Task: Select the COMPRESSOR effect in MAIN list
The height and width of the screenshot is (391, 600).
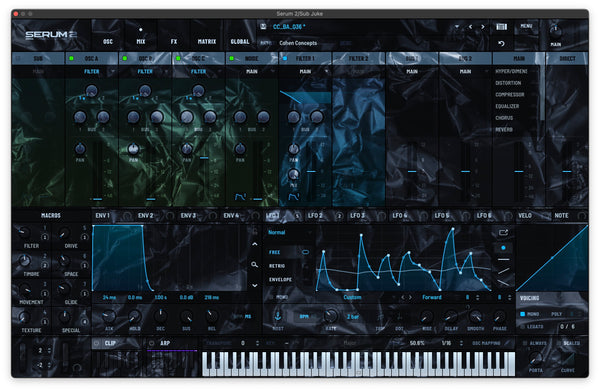Action: 510,94
